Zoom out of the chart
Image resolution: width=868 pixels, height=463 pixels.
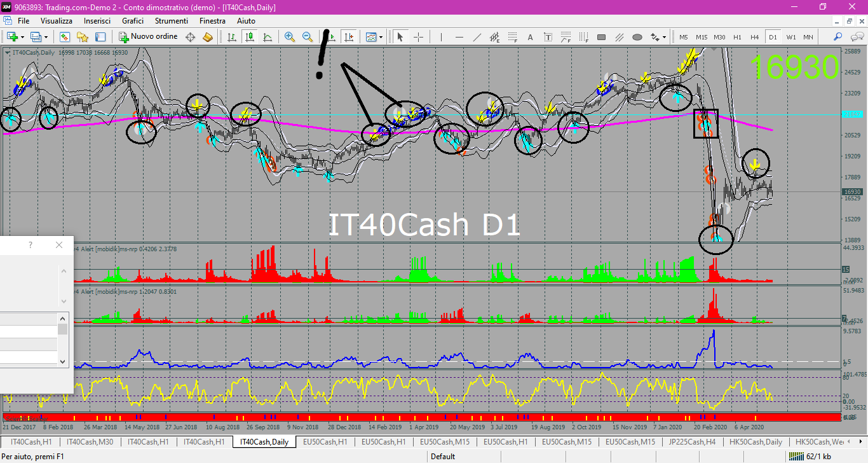tap(308, 37)
